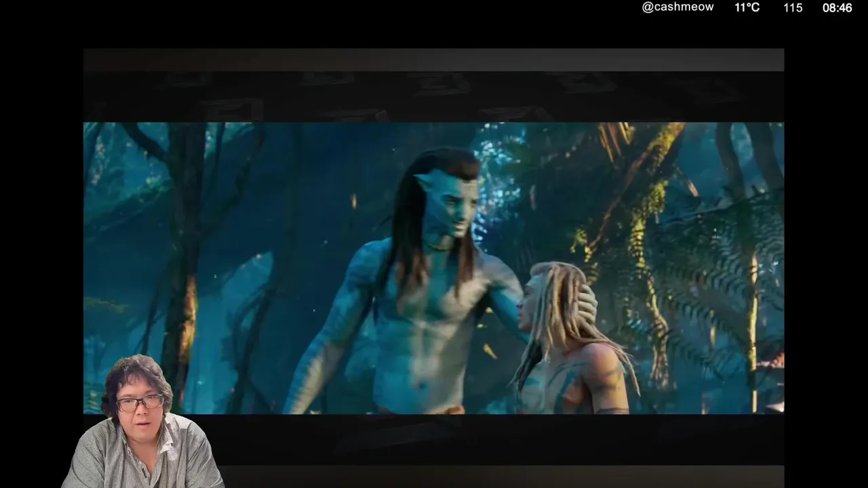Click the 08:46 clock display
868x488 pixels.
point(837,8)
